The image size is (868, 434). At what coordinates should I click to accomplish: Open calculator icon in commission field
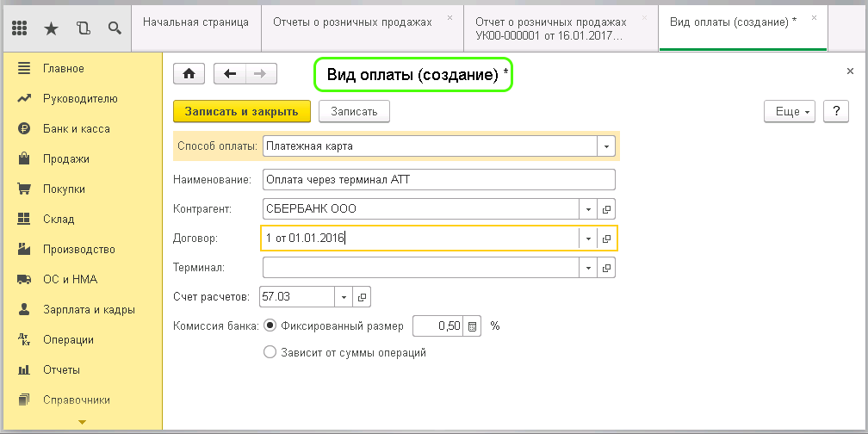[473, 326]
